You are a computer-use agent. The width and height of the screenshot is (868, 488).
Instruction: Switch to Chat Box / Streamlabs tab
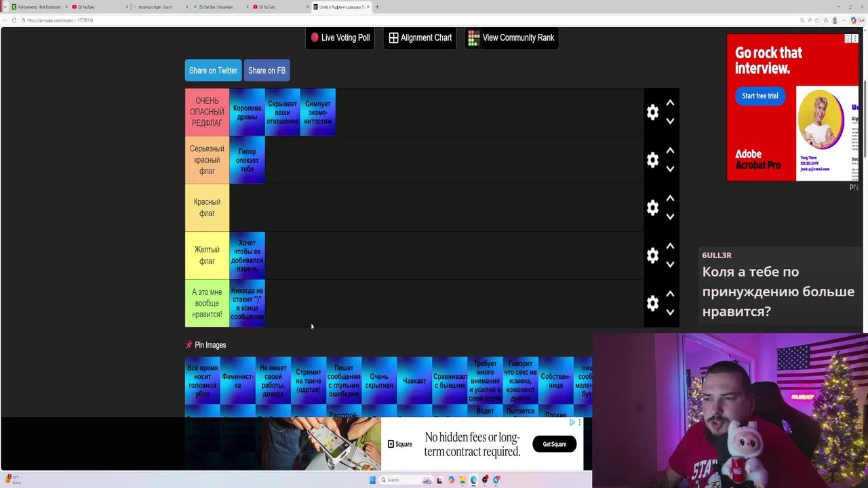[x=219, y=7]
